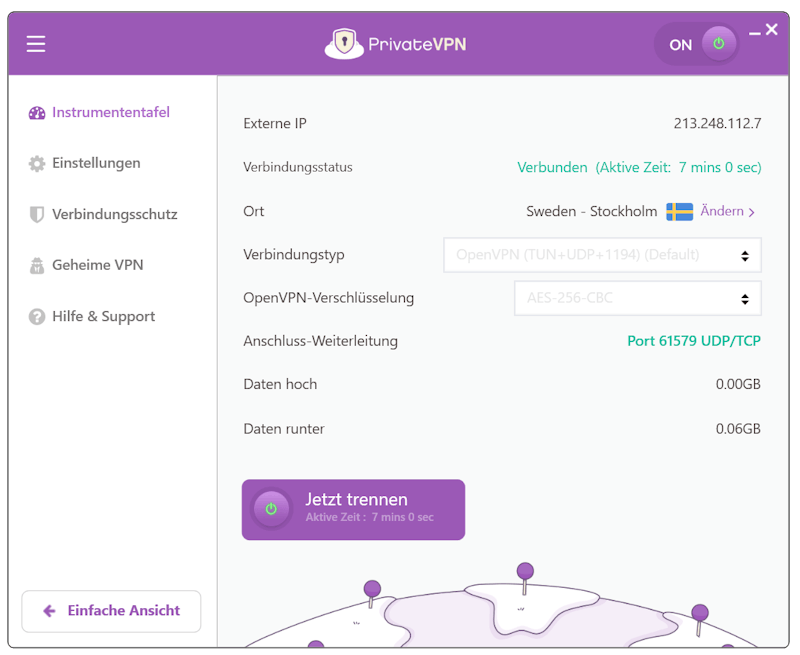Click the Einstellungen gear icon
This screenshot has width=800, height=655.
click(x=37, y=164)
